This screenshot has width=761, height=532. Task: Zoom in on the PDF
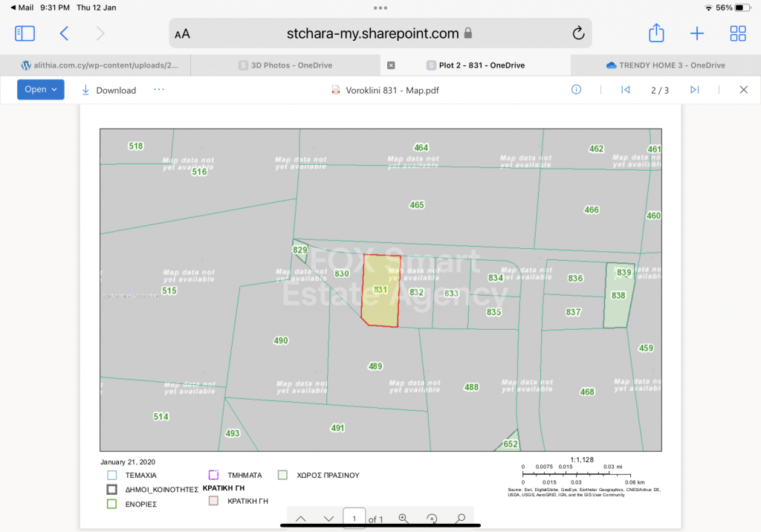click(x=404, y=518)
